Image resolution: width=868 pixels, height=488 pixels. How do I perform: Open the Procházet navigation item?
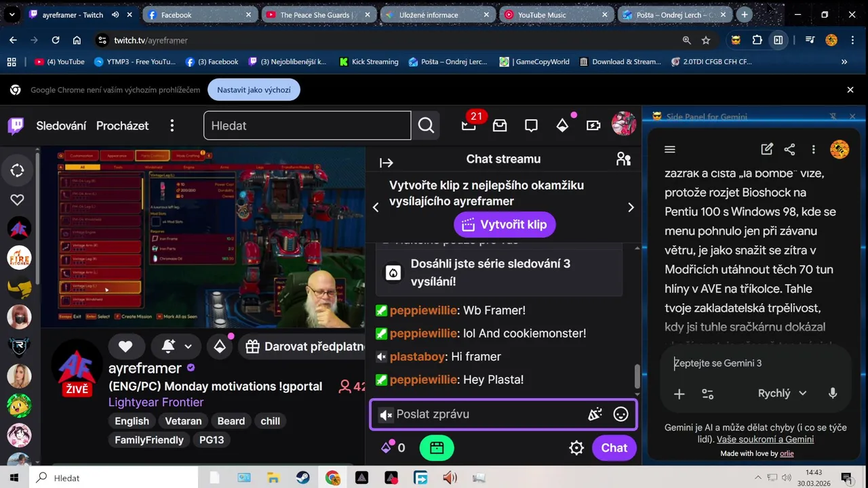[x=123, y=125]
